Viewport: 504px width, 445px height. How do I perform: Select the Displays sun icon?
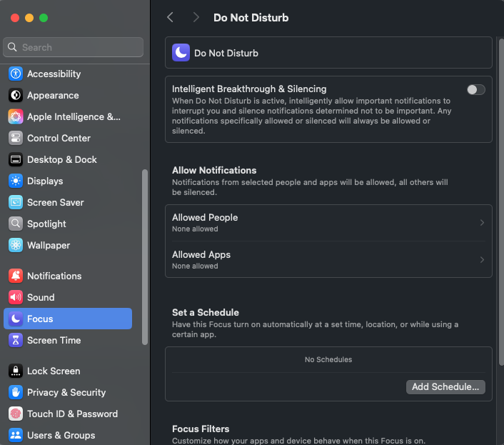(16, 181)
